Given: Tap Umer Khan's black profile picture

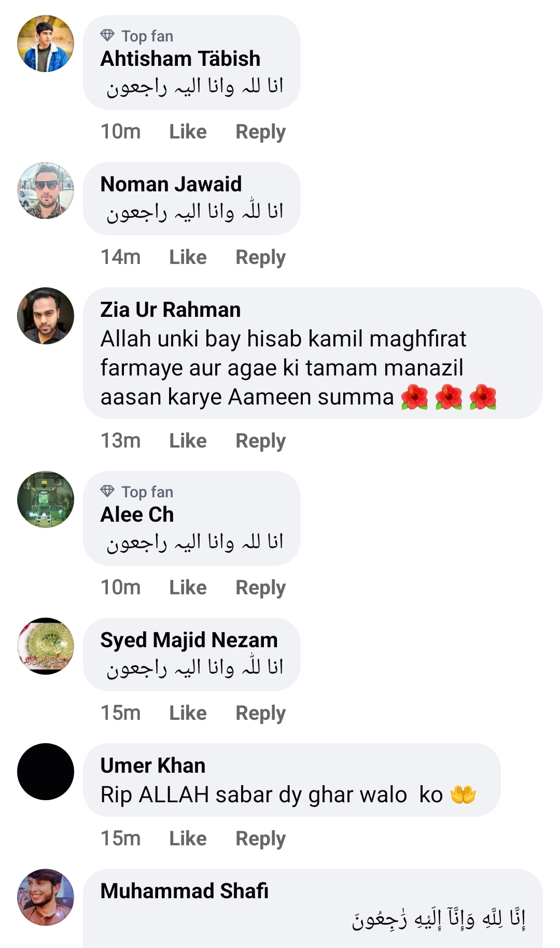Looking at the screenshot, I should click(46, 772).
